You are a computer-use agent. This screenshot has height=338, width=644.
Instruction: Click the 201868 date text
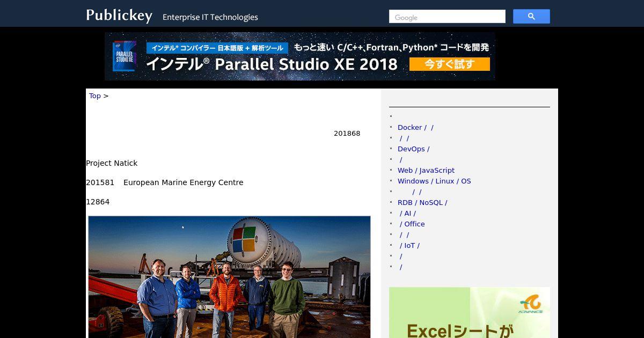click(x=347, y=134)
